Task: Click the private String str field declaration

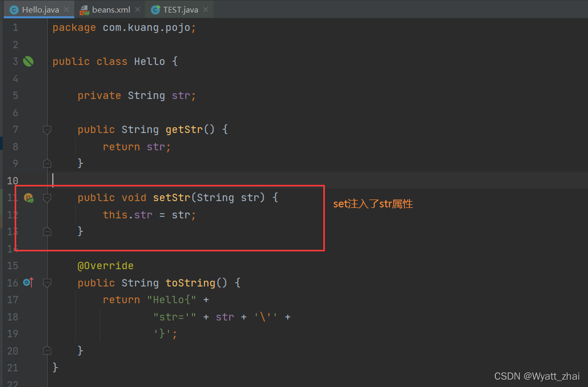Action: (x=137, y=96)
